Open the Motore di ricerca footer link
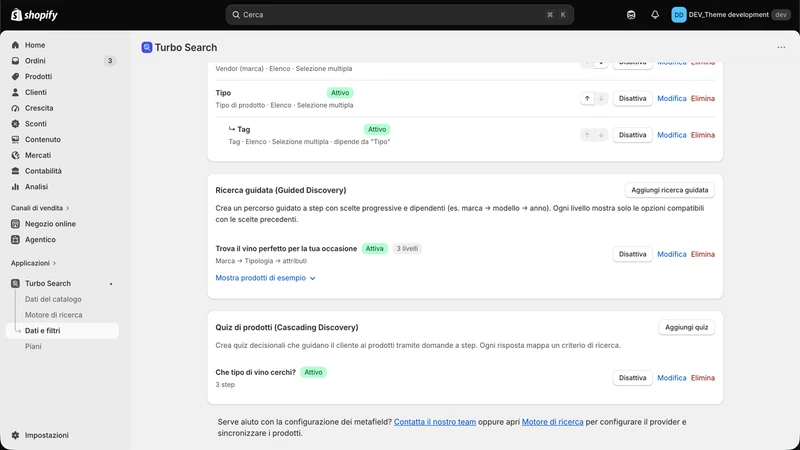The width and height of the screenshot is (800, 450). (x=552, y=422)
